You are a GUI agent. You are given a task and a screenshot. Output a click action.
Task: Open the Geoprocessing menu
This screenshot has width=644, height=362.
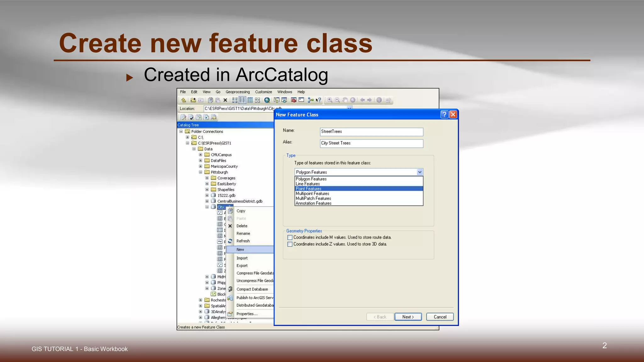237,92
